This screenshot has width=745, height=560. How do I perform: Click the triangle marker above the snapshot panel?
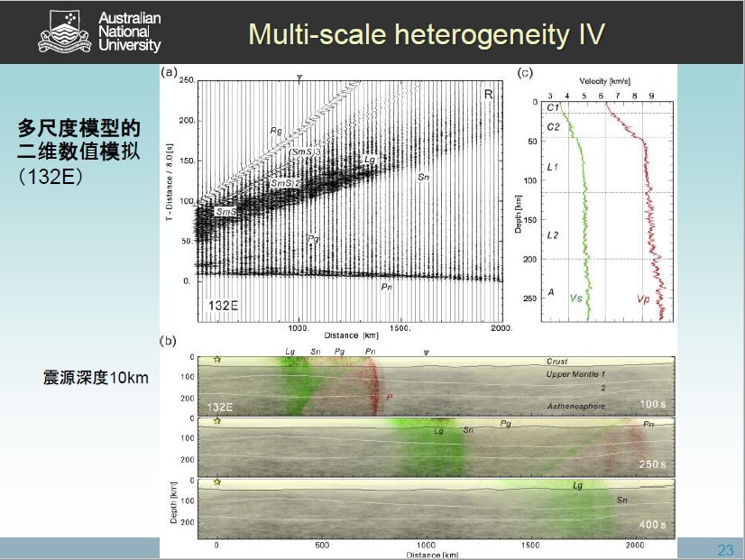coord(427,353)
